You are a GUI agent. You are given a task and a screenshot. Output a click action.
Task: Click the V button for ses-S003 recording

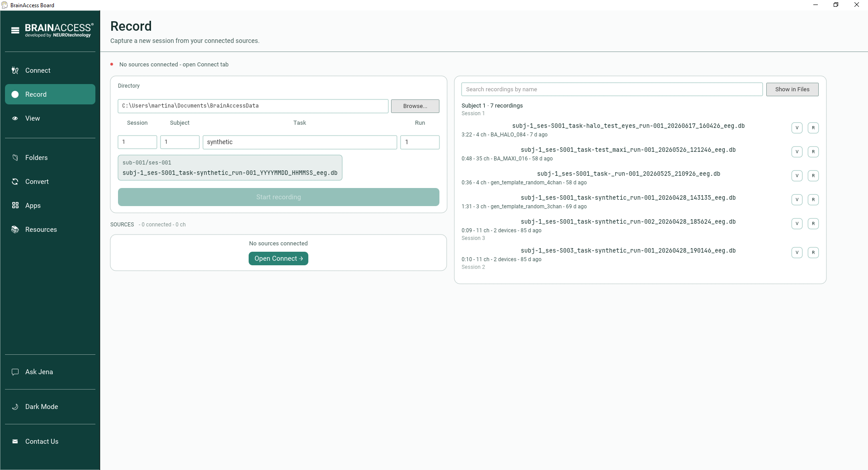tap(797, 253)
